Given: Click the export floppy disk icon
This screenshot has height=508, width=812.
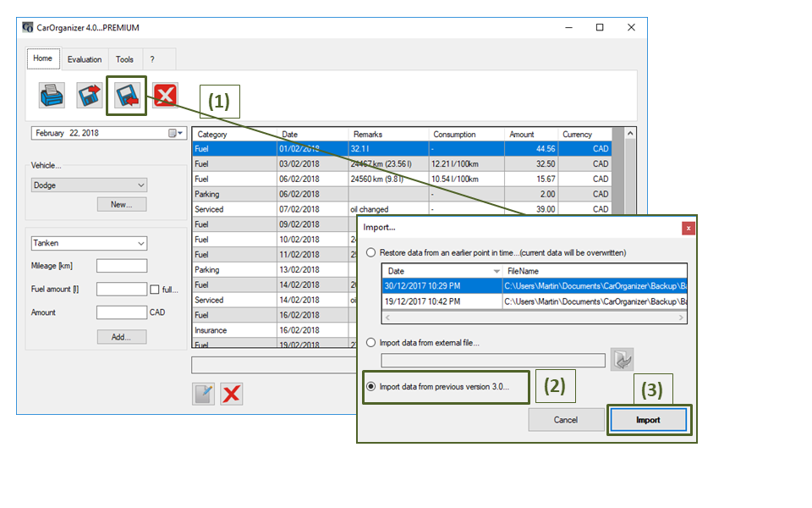Looking at the screenshot, I should (90, 95).
